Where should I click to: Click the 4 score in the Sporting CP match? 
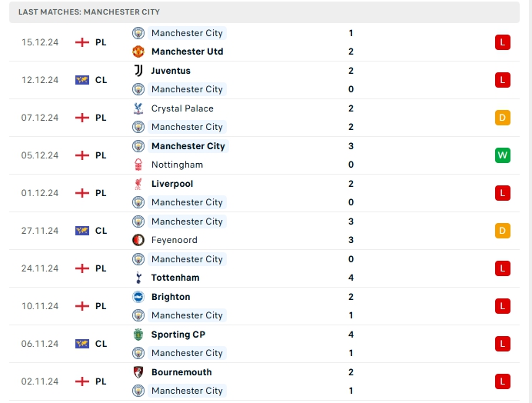(351, 335)
